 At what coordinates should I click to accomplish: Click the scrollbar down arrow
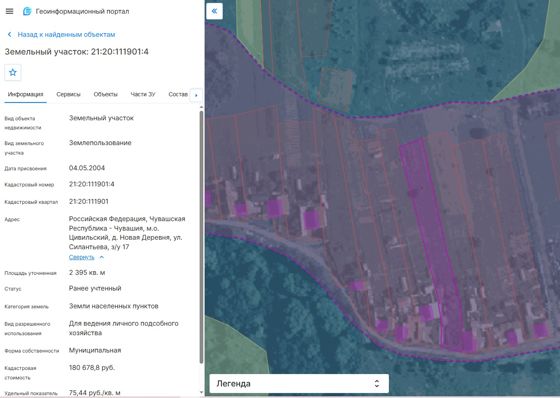coord(201,392)
